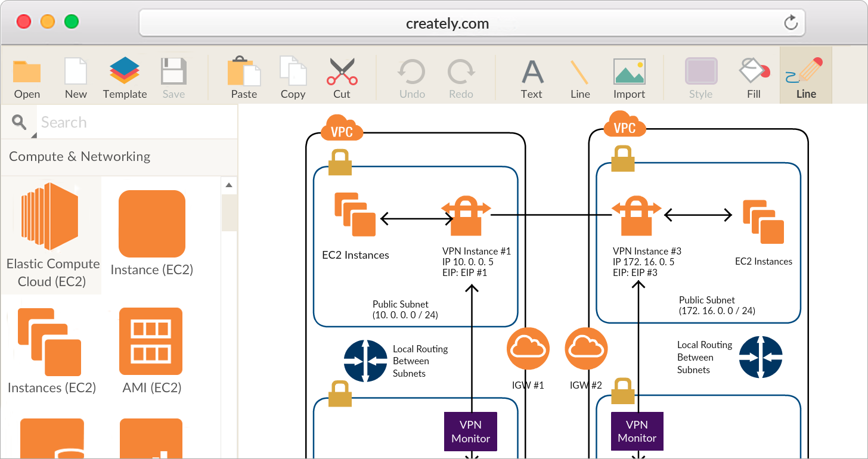This screenshot has height=459, width=868.
Task: Cut the selected shape
Action: [341, 76]
